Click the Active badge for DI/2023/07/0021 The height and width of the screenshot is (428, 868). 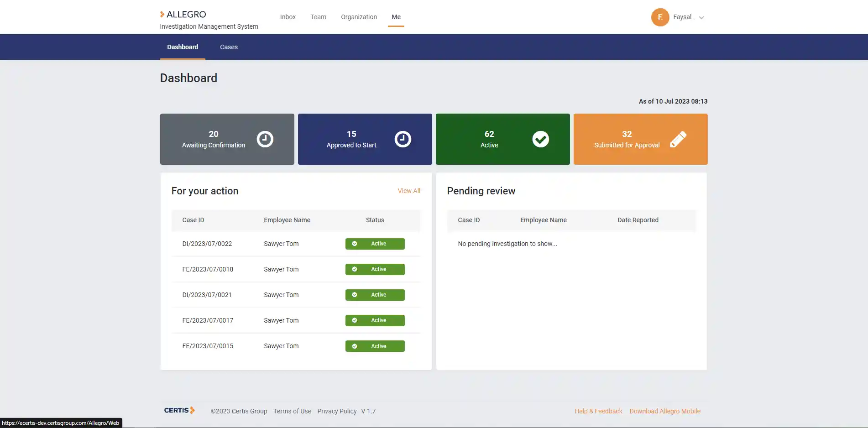(375, 295)
